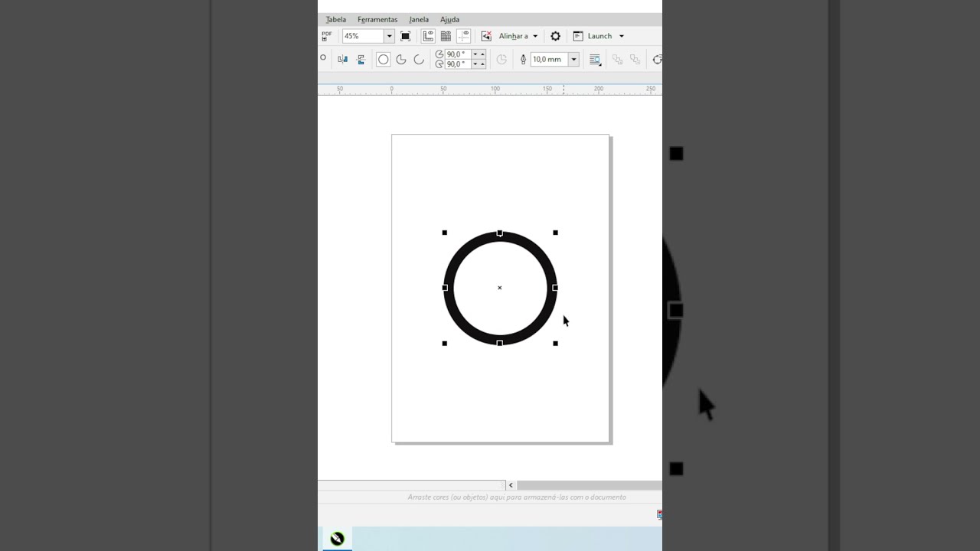Viewport: 980px width, 551px height.
Task: Click the circle's right-middle selection handle
Action: (555, 288)
